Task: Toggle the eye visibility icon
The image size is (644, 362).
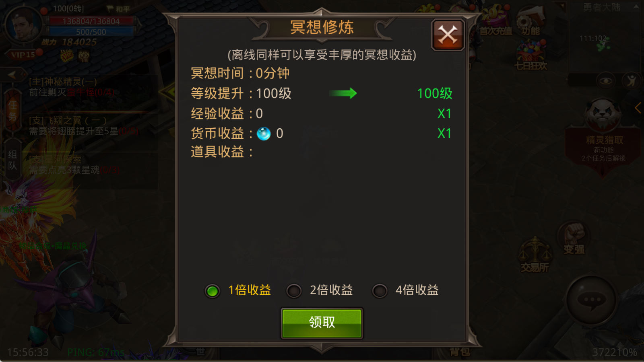Action: click(x=606, y=81)
